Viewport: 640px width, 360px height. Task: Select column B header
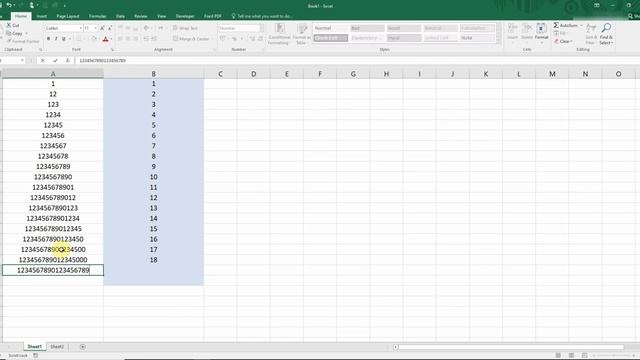click(153, 74)
